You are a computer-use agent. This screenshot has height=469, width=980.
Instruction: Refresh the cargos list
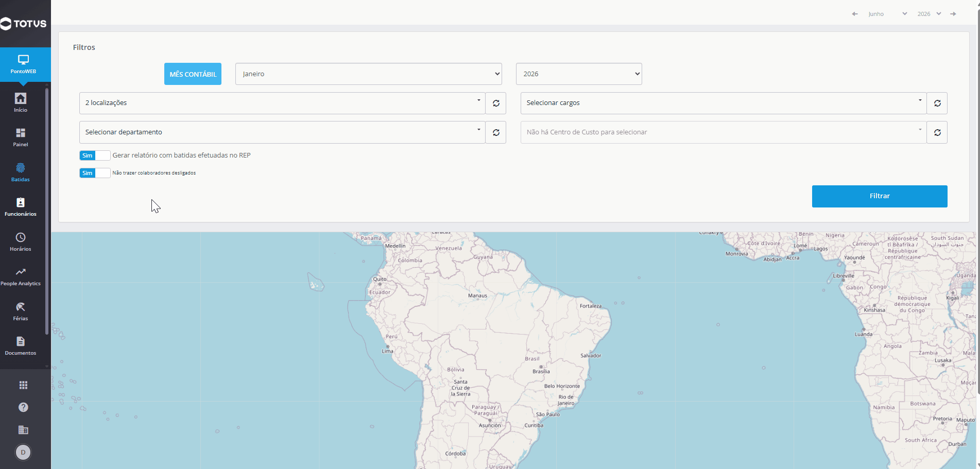click(x=937, y=103)
